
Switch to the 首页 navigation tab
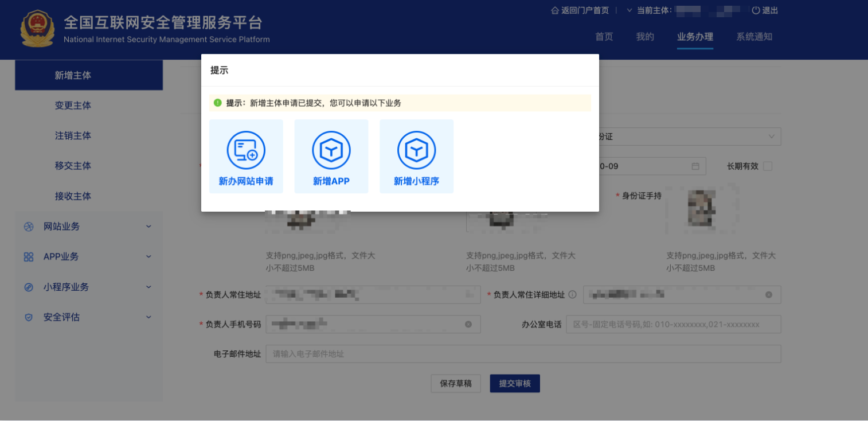(x=604, y=36)
